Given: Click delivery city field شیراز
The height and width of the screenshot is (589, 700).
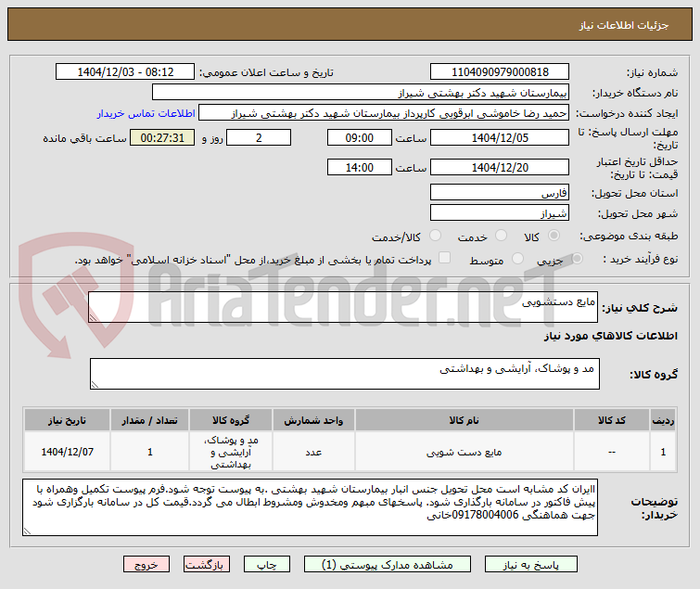Looking at the screenshot, I should (500, 212).
